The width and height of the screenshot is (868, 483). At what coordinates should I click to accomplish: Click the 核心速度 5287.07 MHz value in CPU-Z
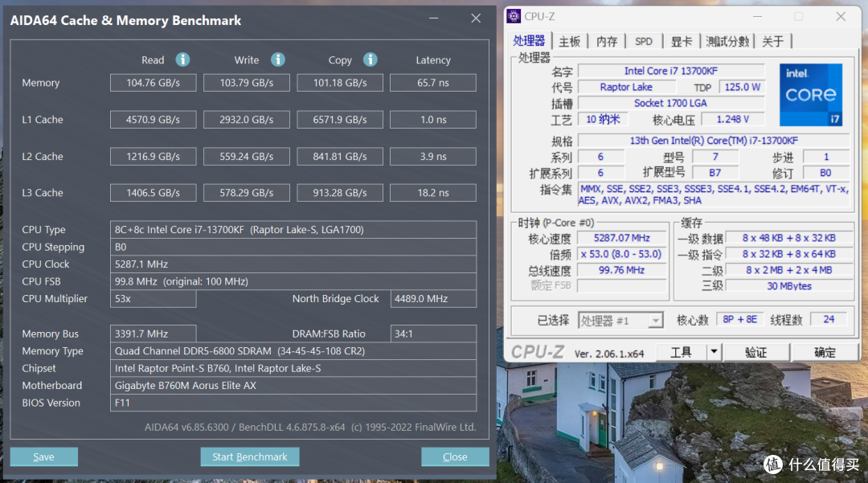coord(621,238)
